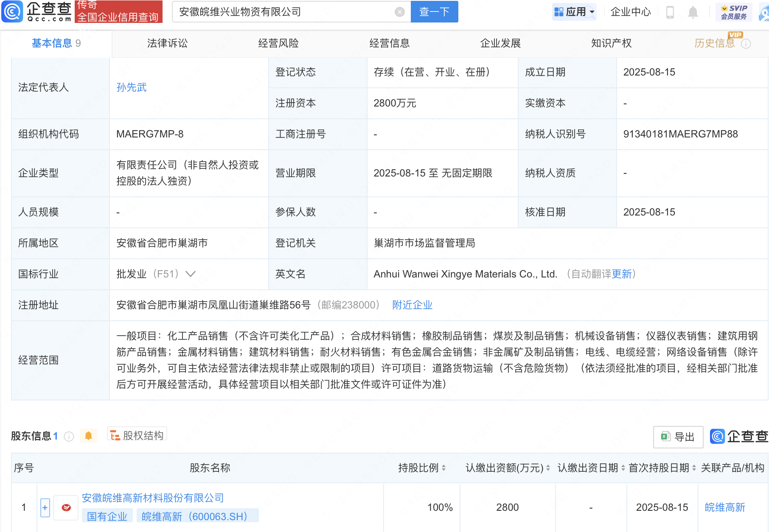Sort by 认缴出资额 column
This screenshot has width=769, height=532.
548,468
